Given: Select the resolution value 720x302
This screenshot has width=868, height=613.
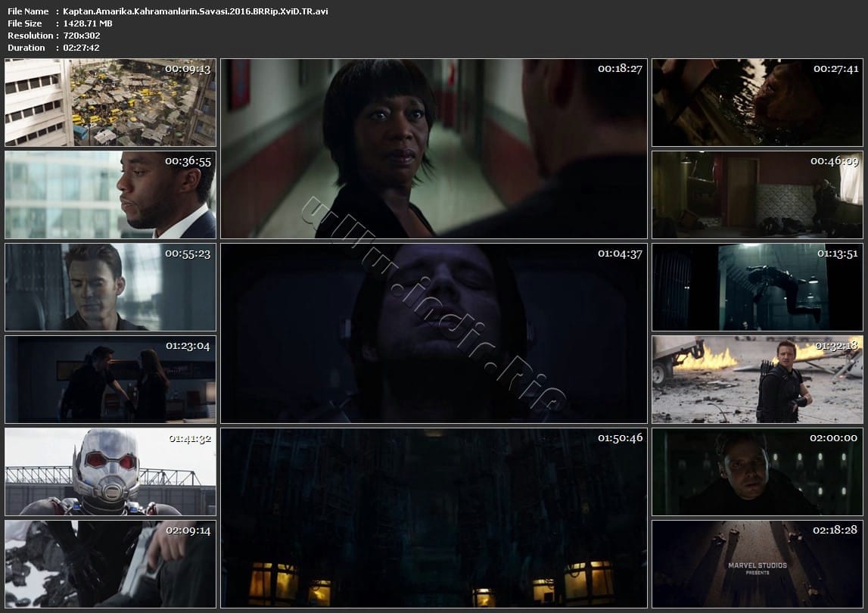Looking at the screenshot, I should coord(82,36).
